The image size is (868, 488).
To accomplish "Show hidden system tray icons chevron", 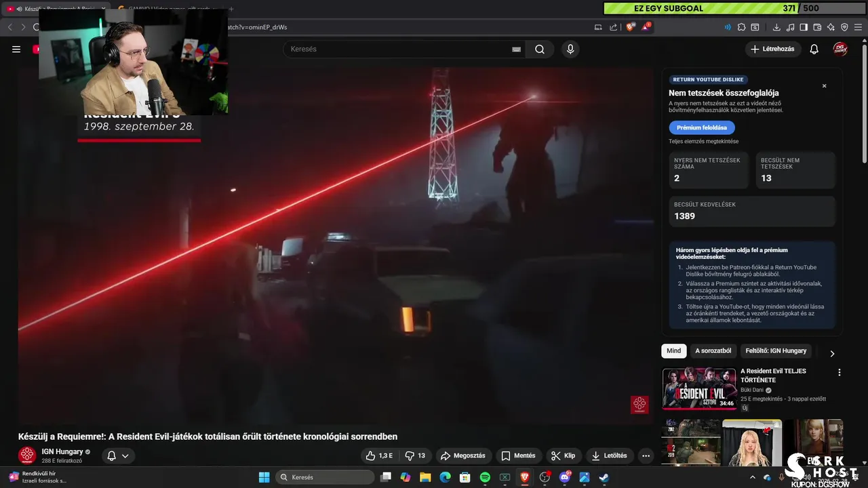I will point(752,477).
